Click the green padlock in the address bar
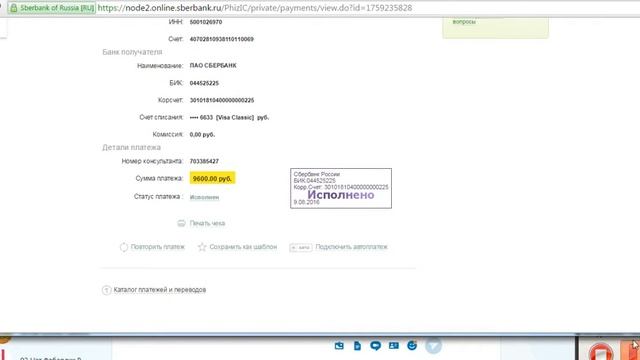This screenshot has width=640, height=360. click(x=13, y=8)
